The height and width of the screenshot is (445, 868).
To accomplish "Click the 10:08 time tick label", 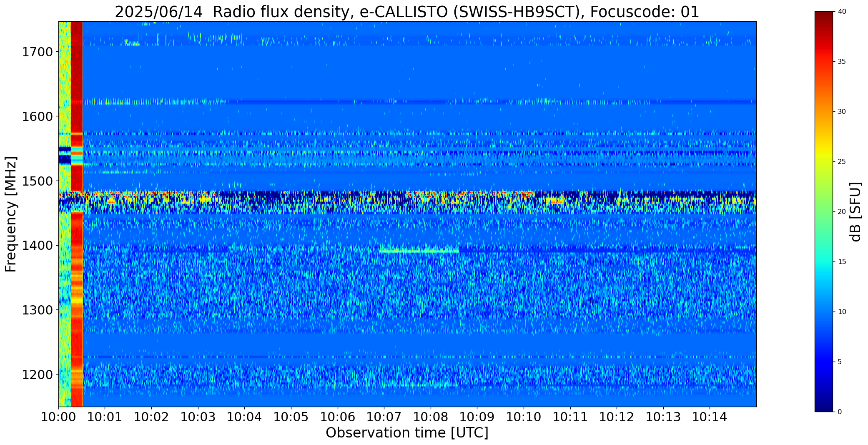I will click(x=431, y=417).
